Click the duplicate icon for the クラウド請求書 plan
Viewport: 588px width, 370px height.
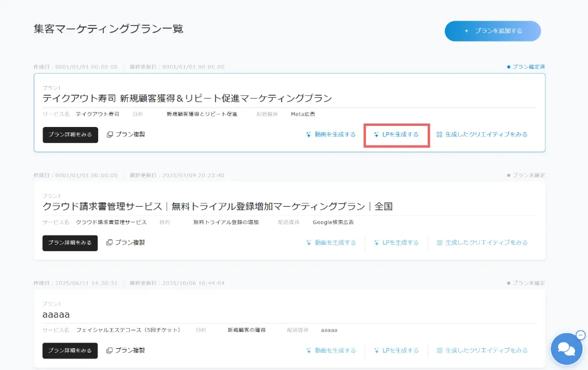[110, 242]
